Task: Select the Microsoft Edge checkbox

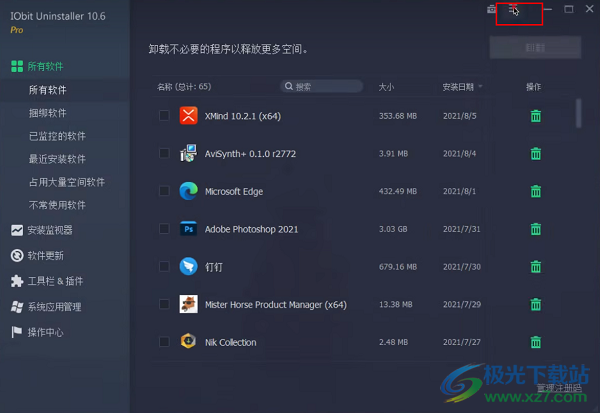Action: [164, 191]
